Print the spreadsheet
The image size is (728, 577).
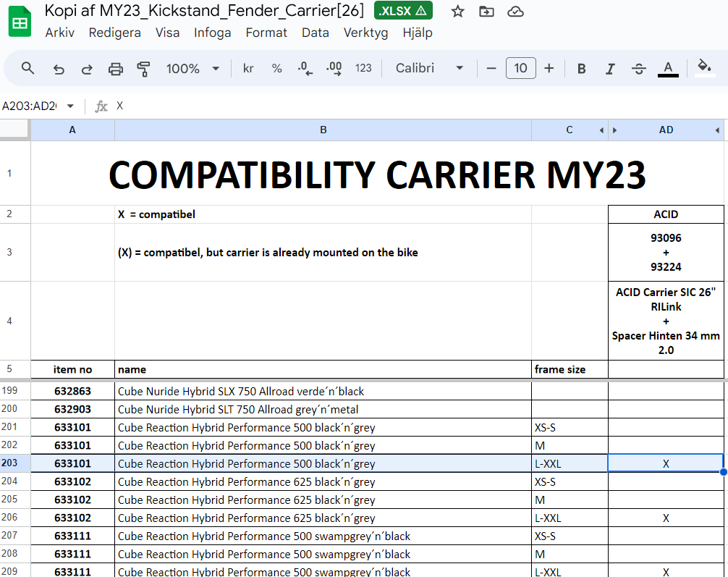(115, 69)
